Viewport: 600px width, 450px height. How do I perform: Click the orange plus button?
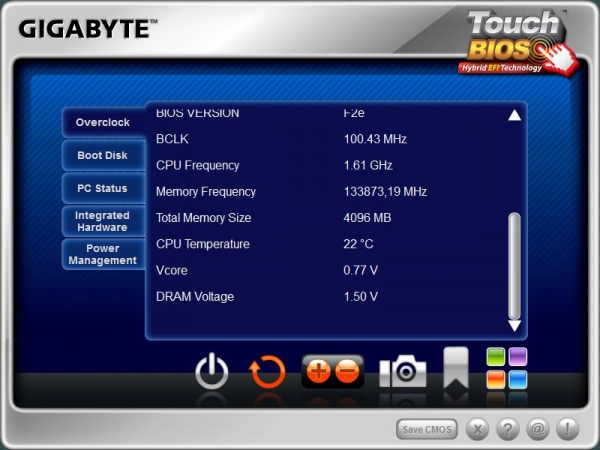click(318, 371)
